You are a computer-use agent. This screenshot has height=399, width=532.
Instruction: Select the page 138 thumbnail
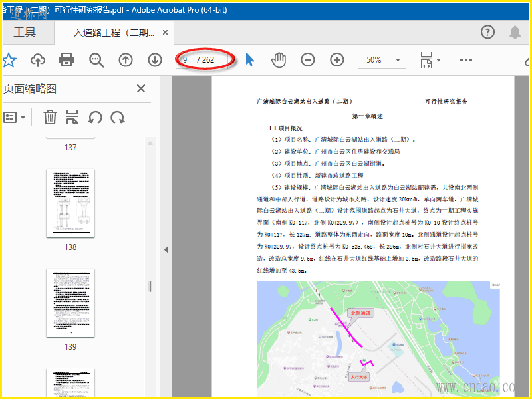coord(70,203)
